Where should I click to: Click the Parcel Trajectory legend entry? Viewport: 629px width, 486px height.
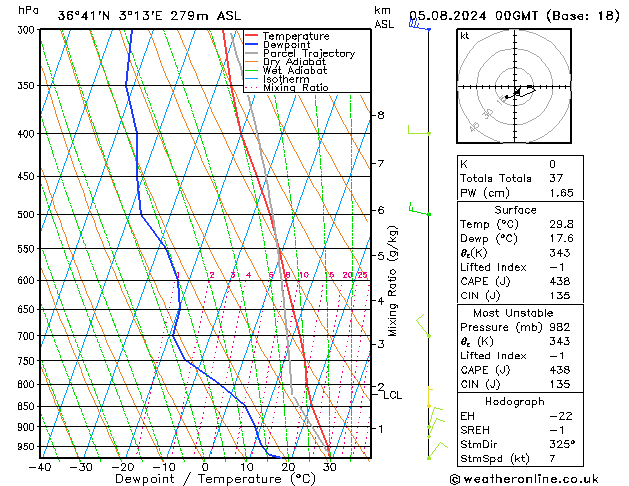[x=300, y=53]
